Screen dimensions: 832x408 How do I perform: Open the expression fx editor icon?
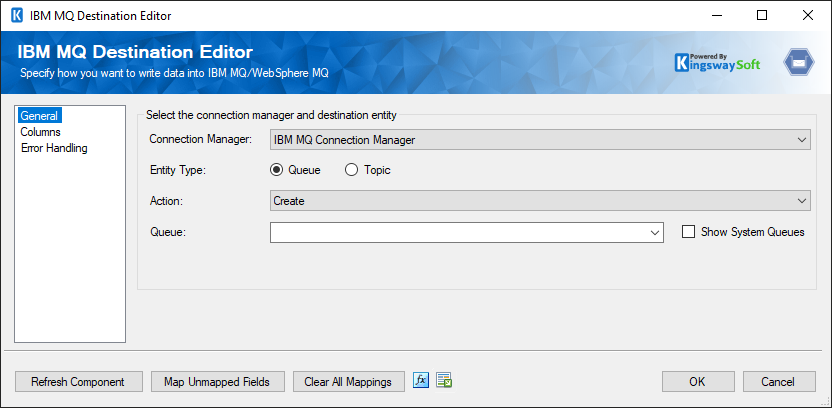421,380
